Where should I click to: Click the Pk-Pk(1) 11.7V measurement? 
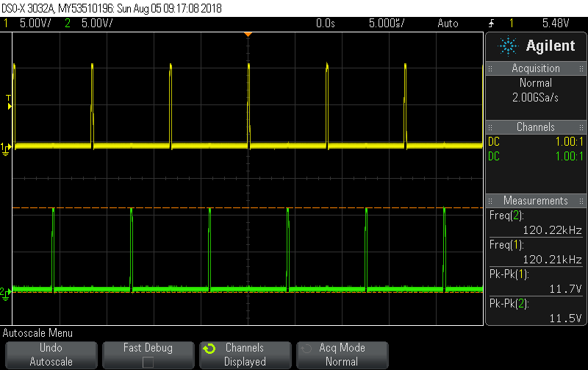tap(536, 282)
